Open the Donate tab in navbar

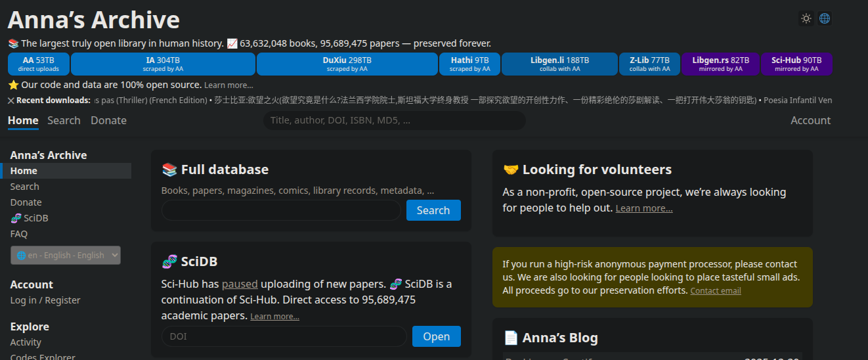(x=108, y=121)
